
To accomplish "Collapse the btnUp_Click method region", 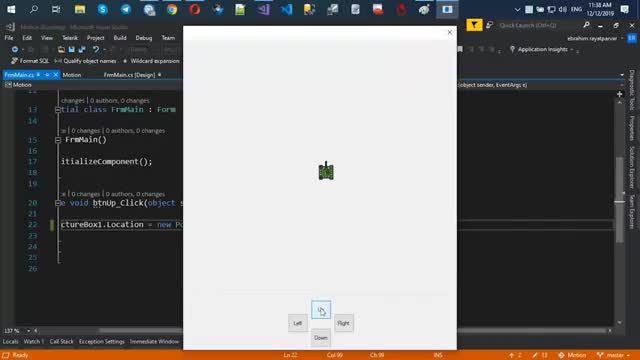I will click(58, 203).
